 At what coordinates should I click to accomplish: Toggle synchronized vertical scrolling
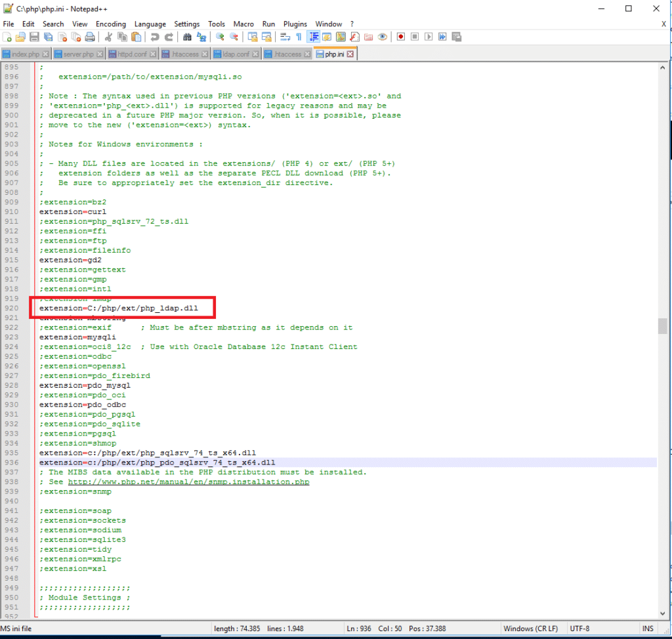coord(253,37)
